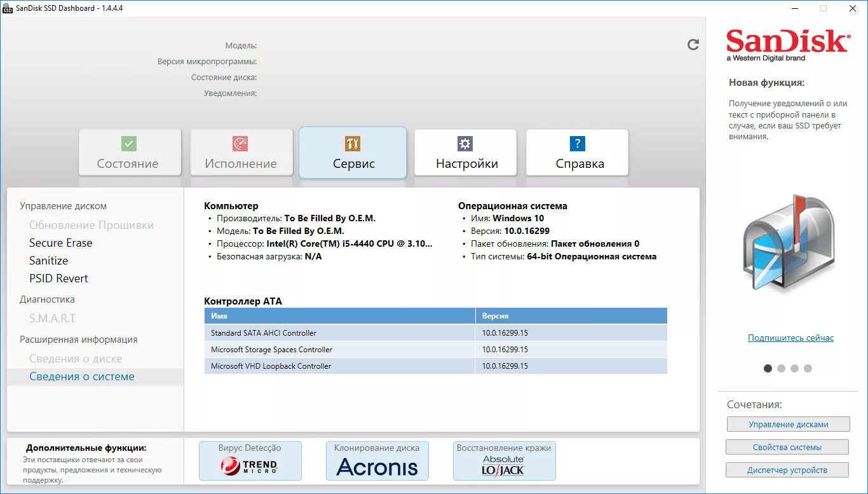Open S.M.A.R.T diagnostics entry
Screen dimensions: 868x494
(x=52, y=318)
